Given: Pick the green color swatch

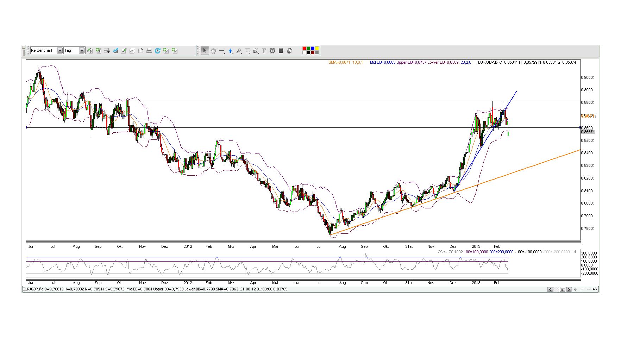Looking at the screenshot, I should pos(308,49).
